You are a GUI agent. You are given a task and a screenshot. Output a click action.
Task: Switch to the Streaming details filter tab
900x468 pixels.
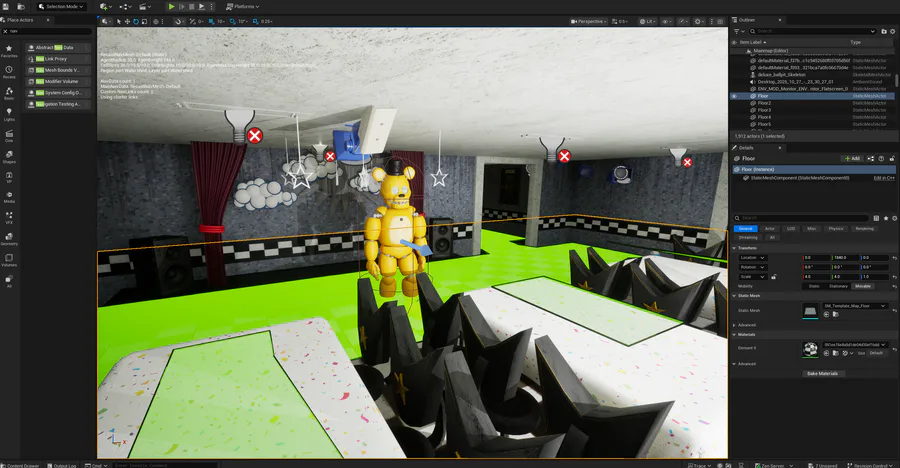pos(748,237)
